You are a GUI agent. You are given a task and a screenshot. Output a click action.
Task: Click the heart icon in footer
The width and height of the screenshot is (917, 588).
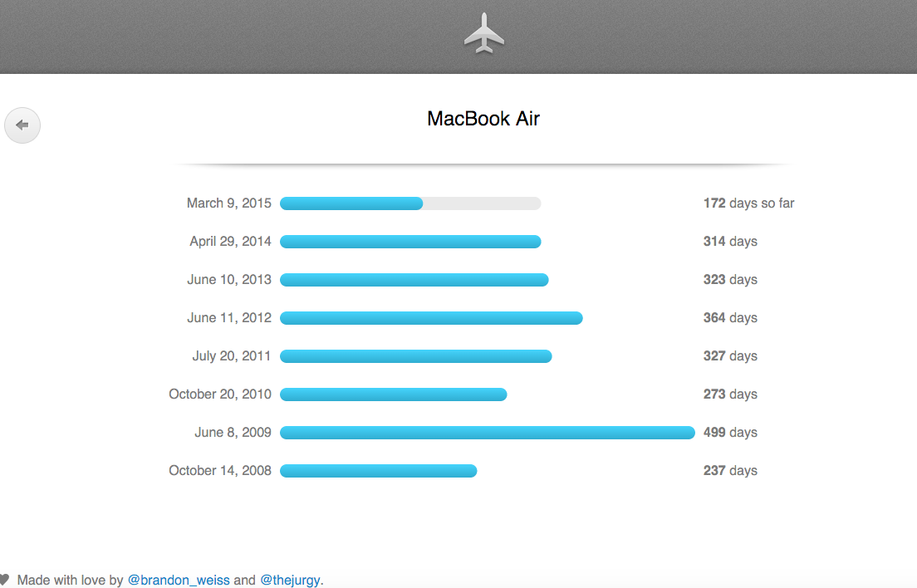(4, 579)
